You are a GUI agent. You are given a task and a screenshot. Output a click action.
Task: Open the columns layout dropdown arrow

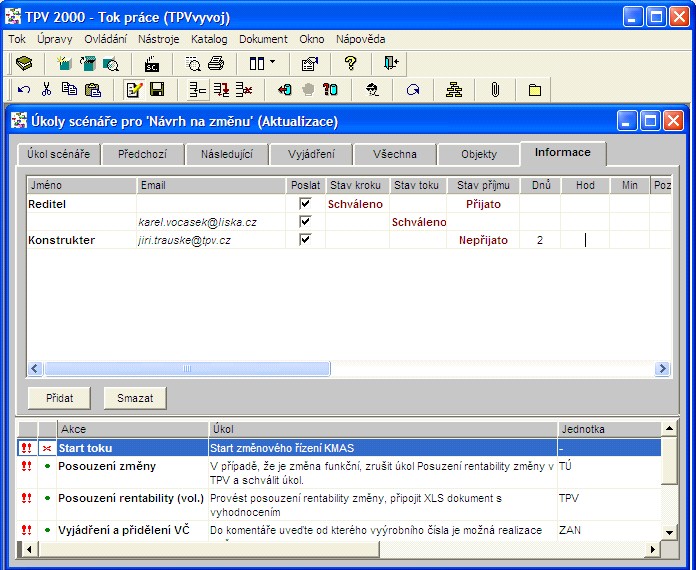(272, 62)
